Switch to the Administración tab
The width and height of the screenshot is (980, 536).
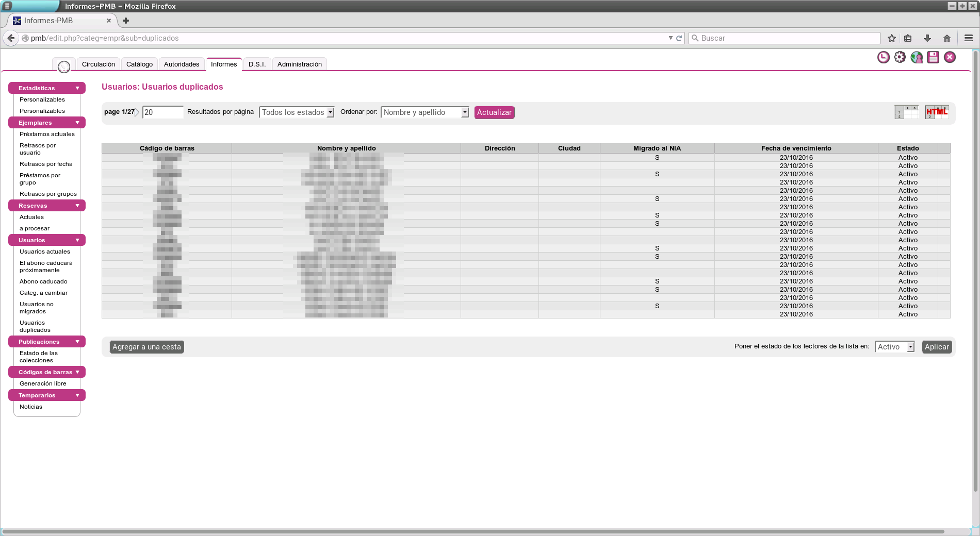click(x=299, y=64)
